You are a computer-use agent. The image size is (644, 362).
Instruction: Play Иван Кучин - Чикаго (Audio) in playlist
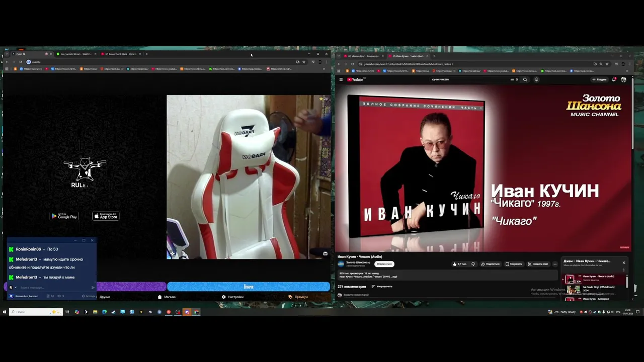595,278
